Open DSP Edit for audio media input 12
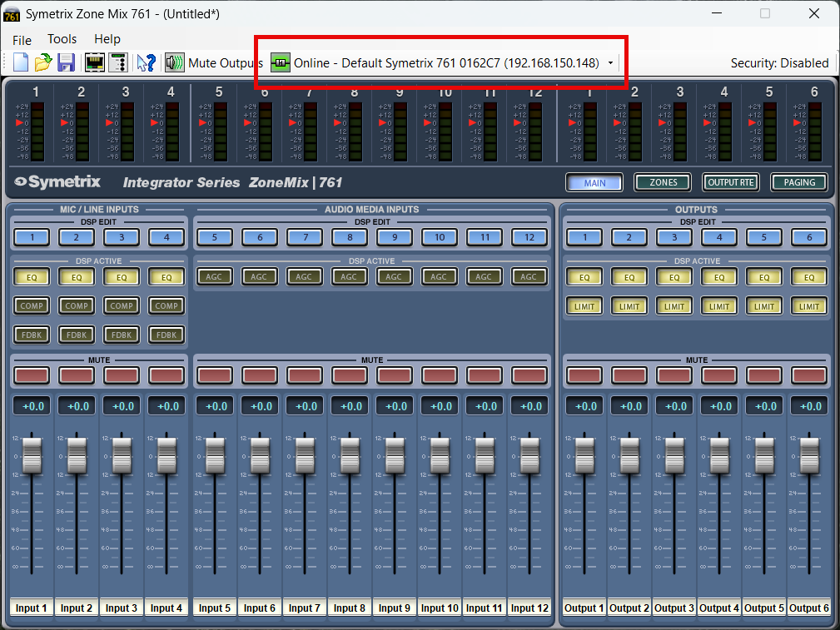 tap(529, 237)
